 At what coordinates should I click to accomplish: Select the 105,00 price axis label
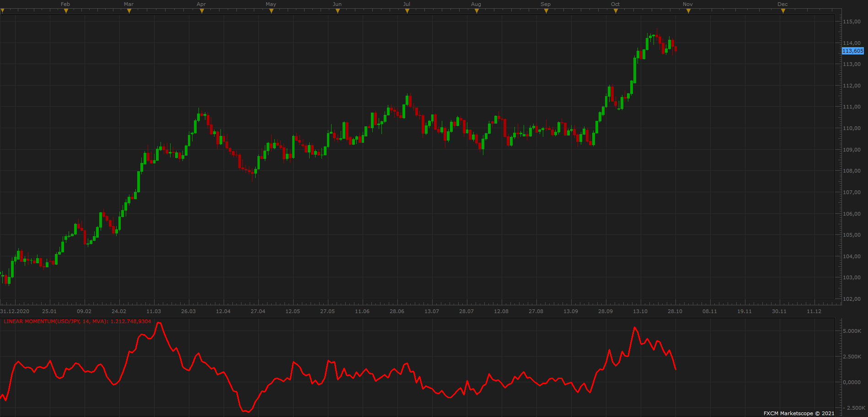[x=852, y=235]
